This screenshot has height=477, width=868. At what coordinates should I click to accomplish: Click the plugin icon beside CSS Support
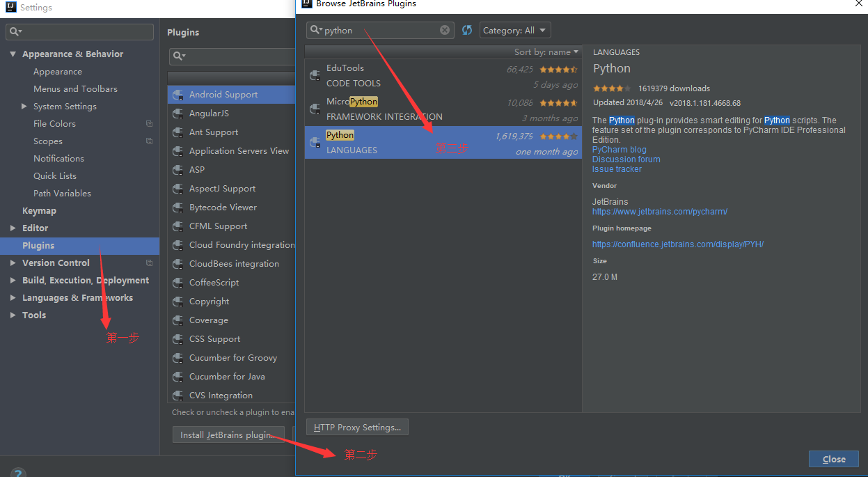(x=177, y=339)
